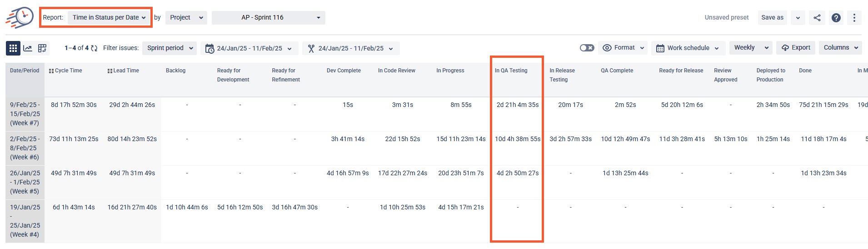Click the share icon
Screen dimensions: 868x249
click(817, 18)
